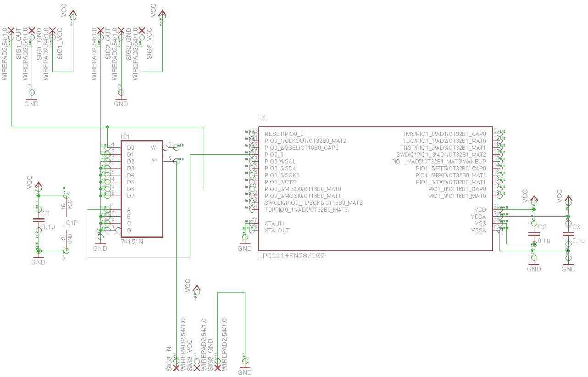Select the SIG1_OUT wirepad X mark
The image size is (588, 377).
pos(11,30)
